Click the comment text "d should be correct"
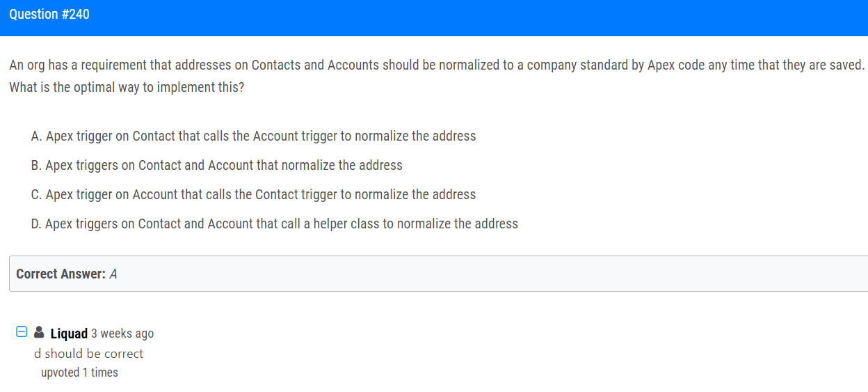This screenshot has height=392, width=868. [x=89, y=354]
